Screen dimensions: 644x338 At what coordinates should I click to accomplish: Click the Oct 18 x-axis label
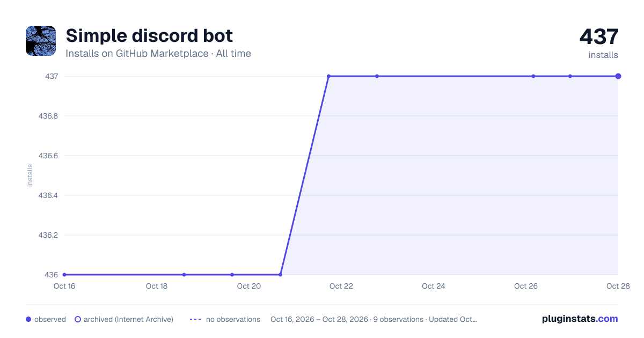[x=157, y=286]
